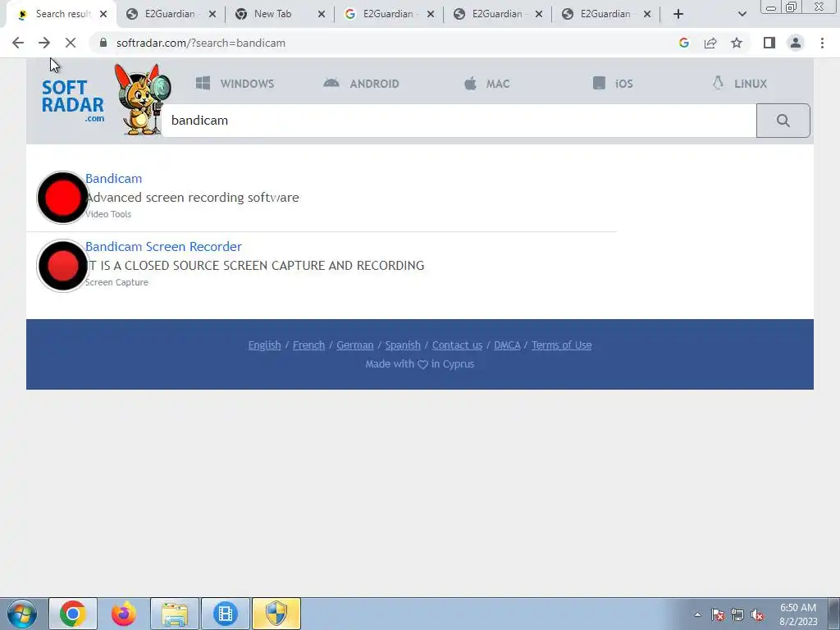The width and height of the screenshot is (840, 630).
Task: Open the film-strip video app in taskbar
Action: point(226,614)
